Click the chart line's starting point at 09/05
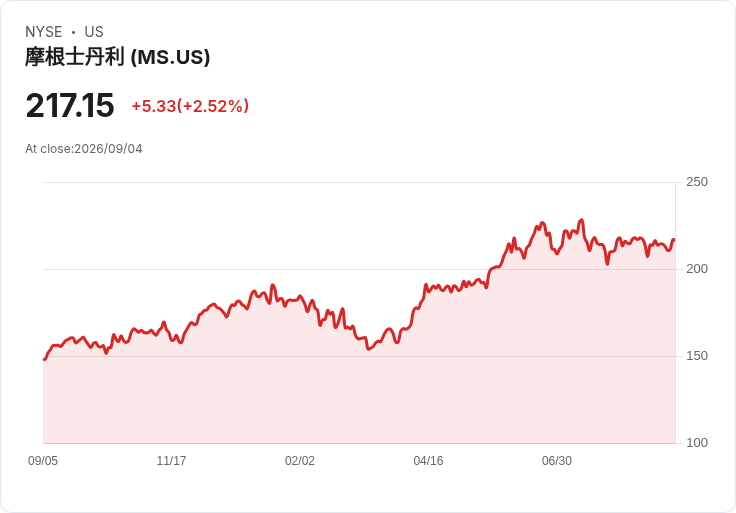 coord(44,359)
